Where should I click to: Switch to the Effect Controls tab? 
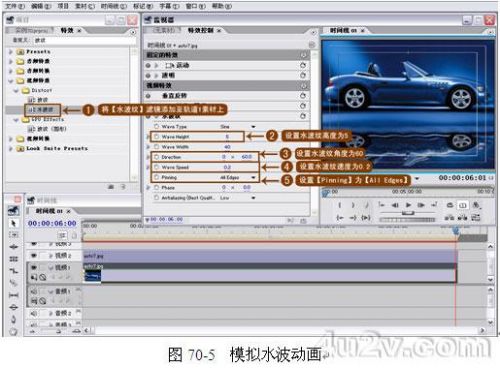[x=201, y=30]
